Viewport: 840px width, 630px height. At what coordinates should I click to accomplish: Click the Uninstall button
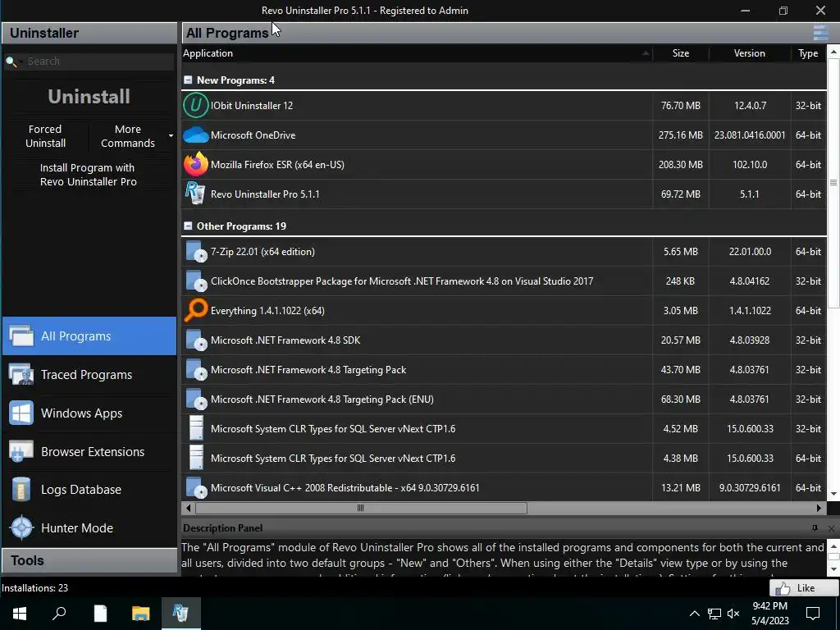[89, 97]
